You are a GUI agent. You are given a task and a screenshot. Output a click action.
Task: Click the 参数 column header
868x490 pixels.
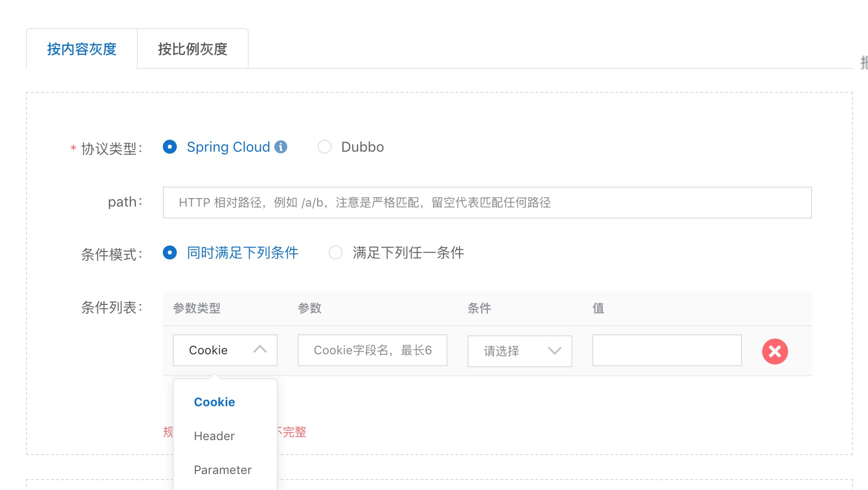310,308
